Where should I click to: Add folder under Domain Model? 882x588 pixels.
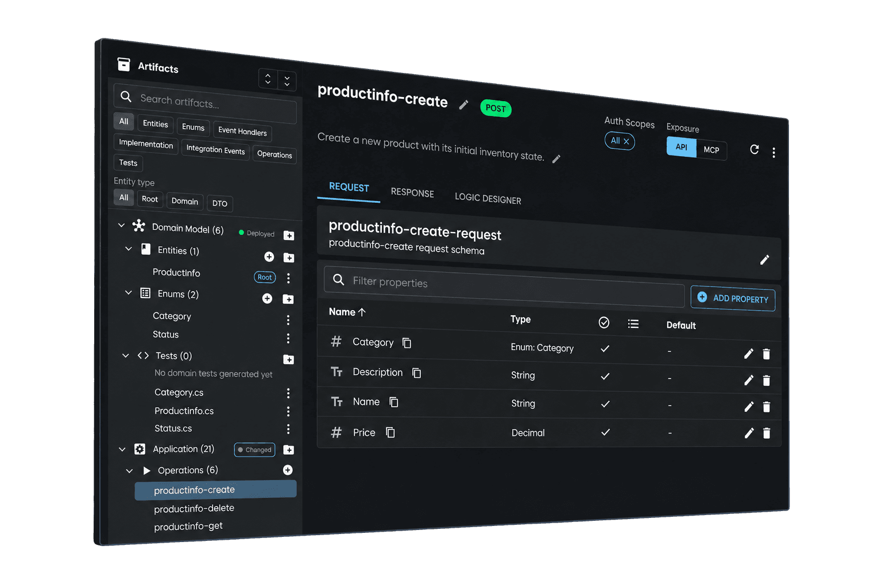click(x=289, y=235)
